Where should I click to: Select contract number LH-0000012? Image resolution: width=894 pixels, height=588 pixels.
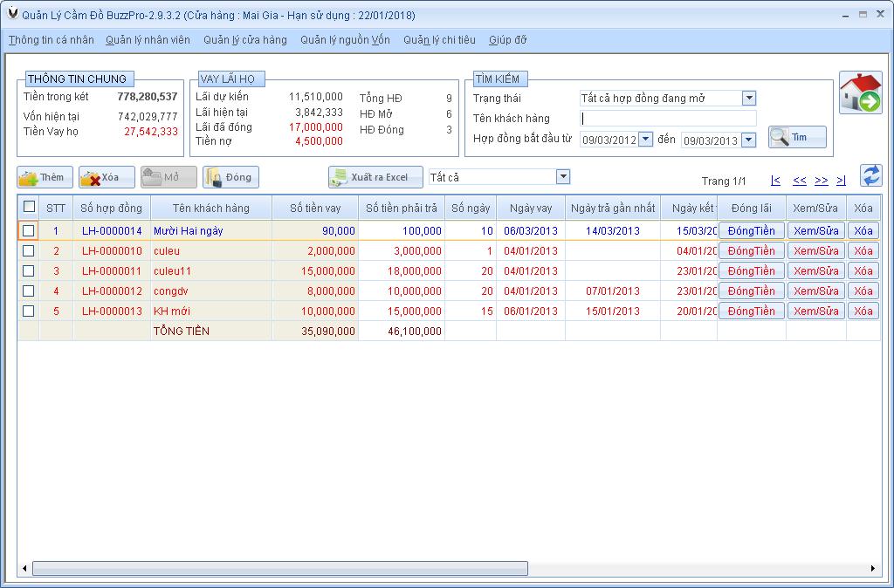pyautogui.click(x=112, y=291)
